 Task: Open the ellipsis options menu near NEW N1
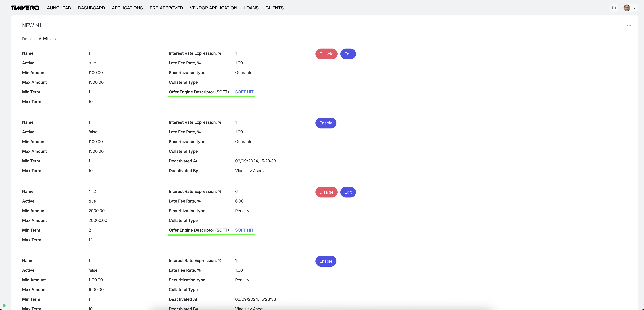pyautogui.click(x=629, y=25)
